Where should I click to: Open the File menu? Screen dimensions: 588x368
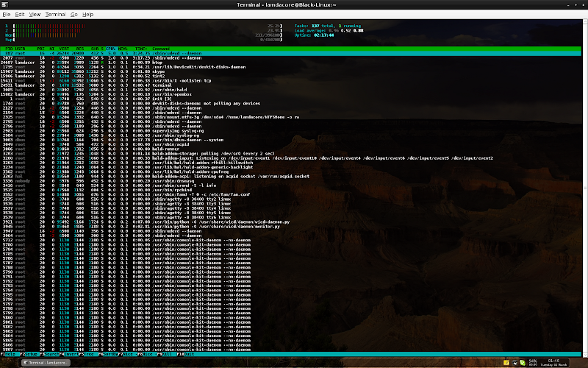(7, 14)
